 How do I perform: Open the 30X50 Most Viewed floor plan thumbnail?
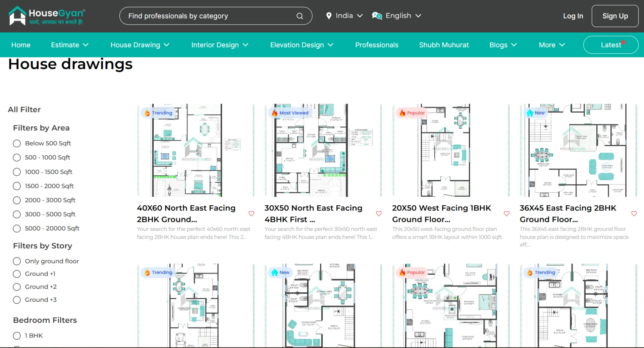323,150
